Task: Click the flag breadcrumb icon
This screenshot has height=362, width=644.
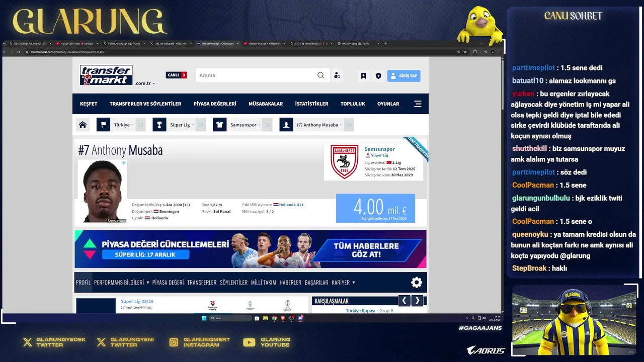Action: [103, 125]
